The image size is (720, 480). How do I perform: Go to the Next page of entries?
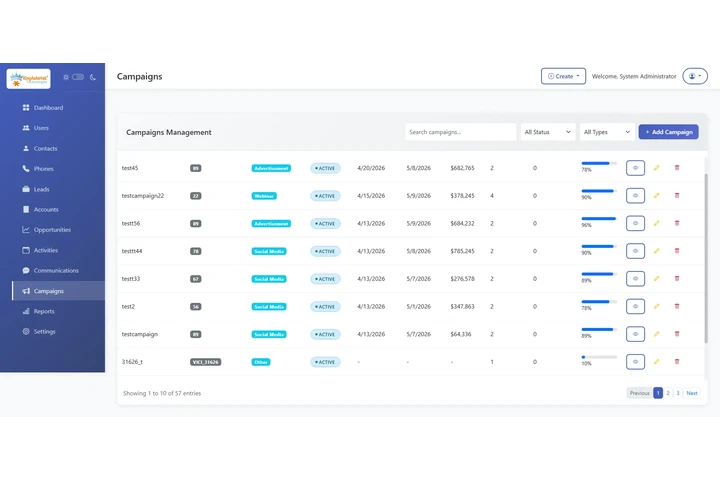[691, 393]
